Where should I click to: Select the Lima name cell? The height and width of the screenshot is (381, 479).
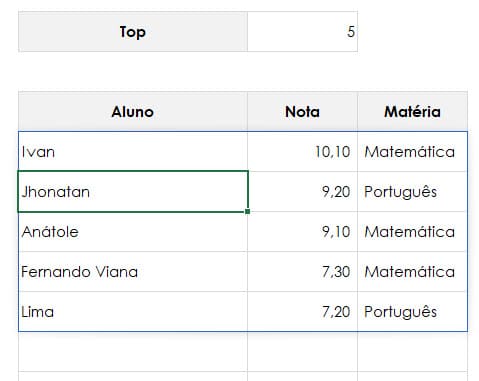(133, 312)
